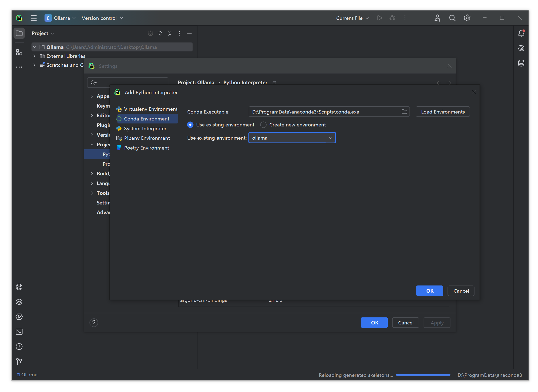Select the Create new environment radio button
This screenshot has height=392, width=538.
(263, 125)
